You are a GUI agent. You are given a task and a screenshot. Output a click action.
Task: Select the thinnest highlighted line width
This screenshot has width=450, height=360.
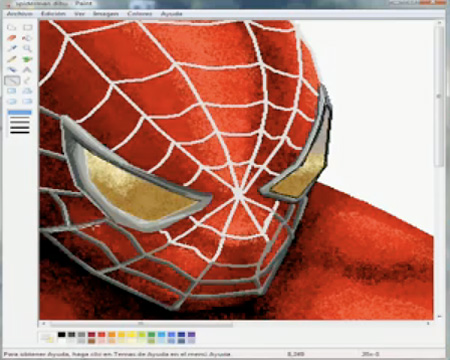tap(20, 113)
